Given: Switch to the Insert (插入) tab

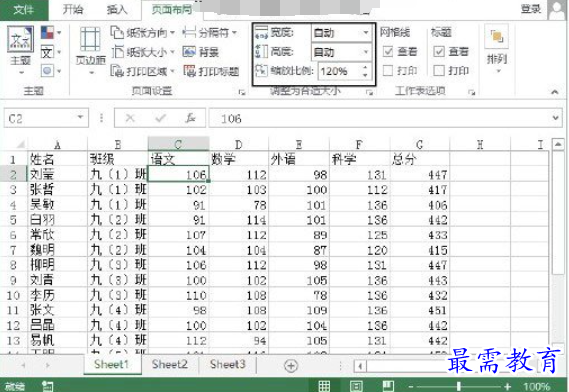Looking at the screenshot, I should tap(117, 9).
